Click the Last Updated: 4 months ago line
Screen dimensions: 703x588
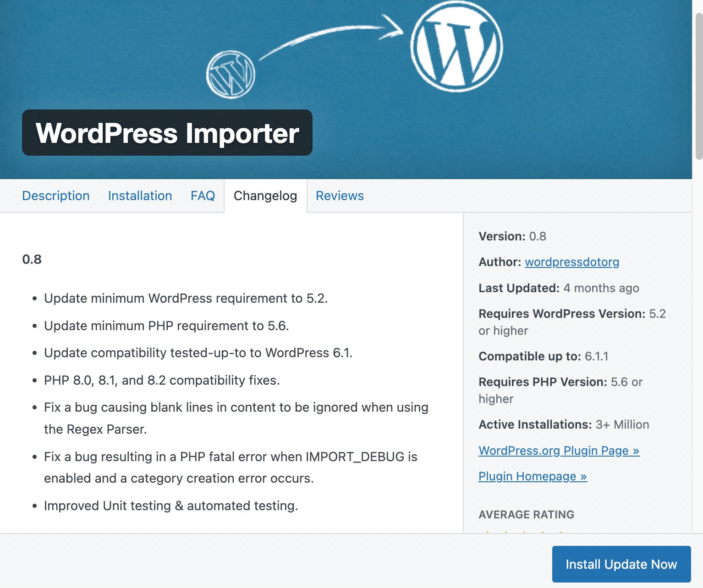coord(559,288)
